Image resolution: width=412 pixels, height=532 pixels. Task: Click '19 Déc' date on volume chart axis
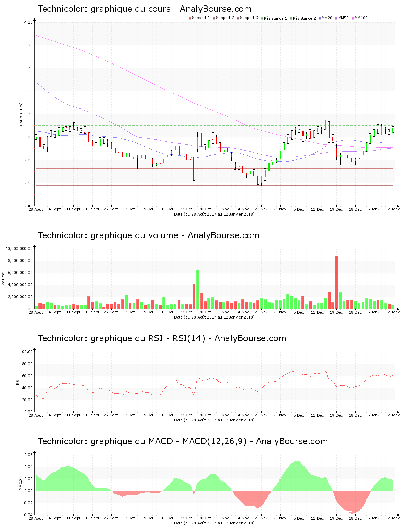(x=336, y=312)
